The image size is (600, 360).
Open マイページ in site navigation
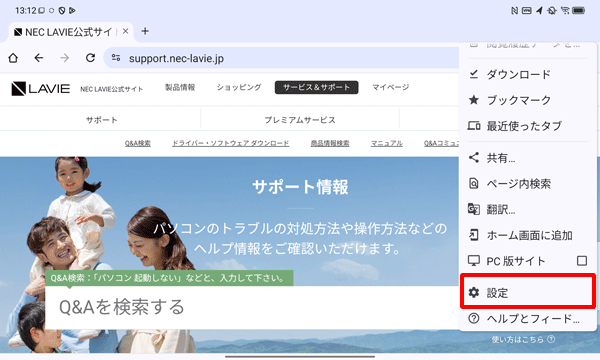391,88
